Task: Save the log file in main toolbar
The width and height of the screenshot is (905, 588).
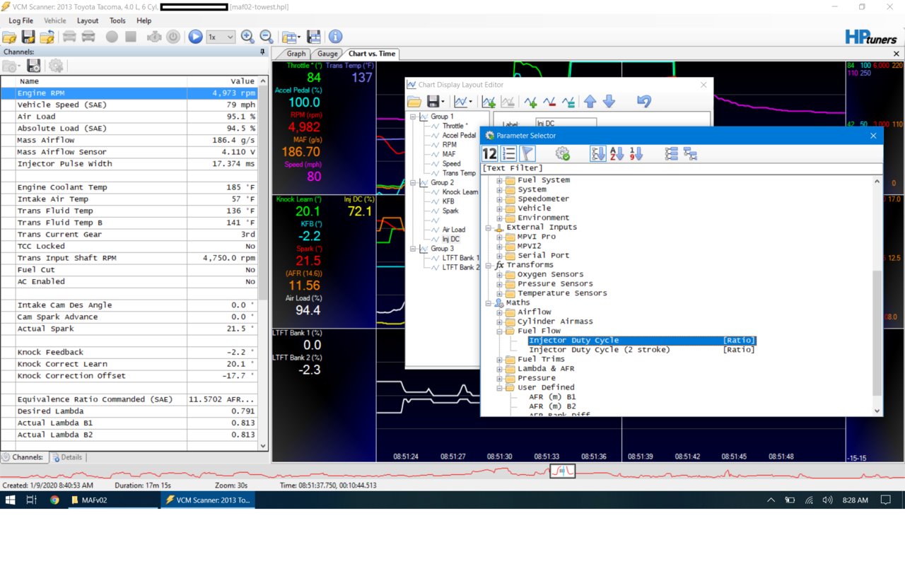Action: 28,37
